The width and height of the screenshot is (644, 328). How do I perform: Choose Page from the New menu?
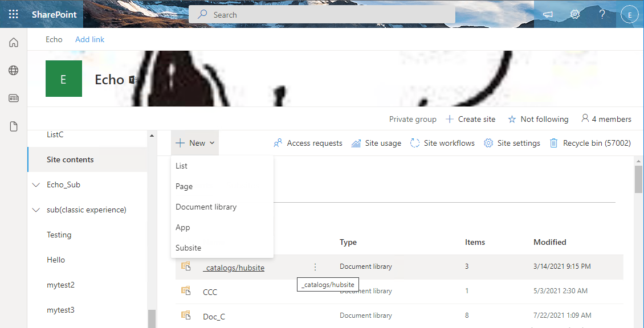[222, 186]
